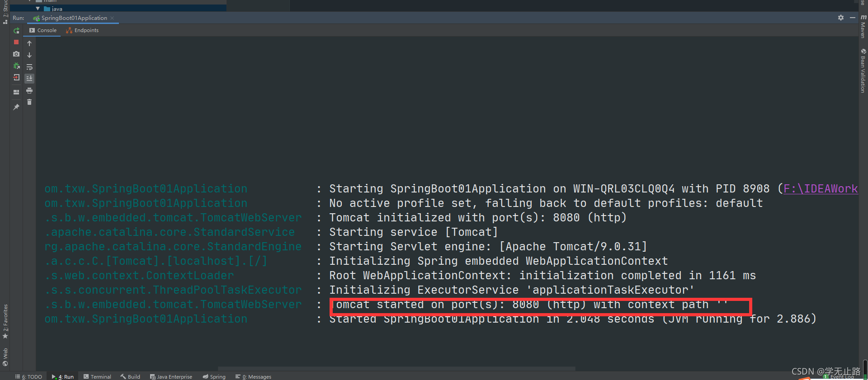Toggle soft-wrap in the console
The image size is (868, 380).
click(x=29, y=67)
